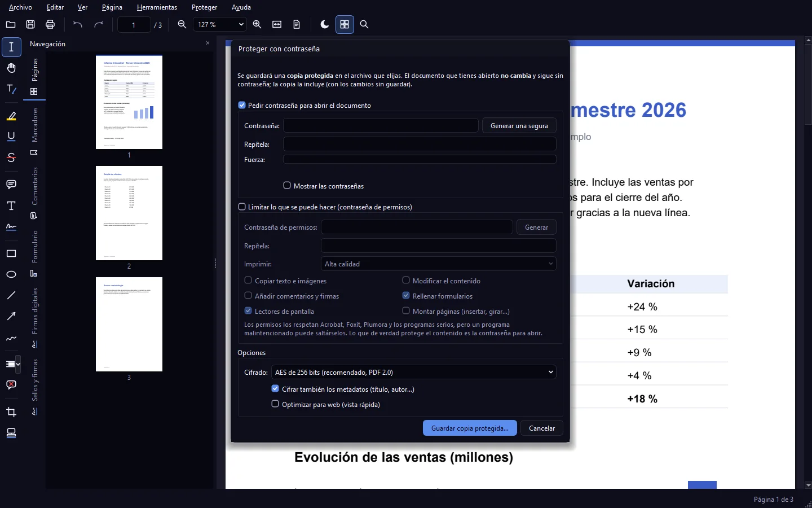Open the Imprimir quality dropdown
The image size is (812, 508).
pos(439,264)
